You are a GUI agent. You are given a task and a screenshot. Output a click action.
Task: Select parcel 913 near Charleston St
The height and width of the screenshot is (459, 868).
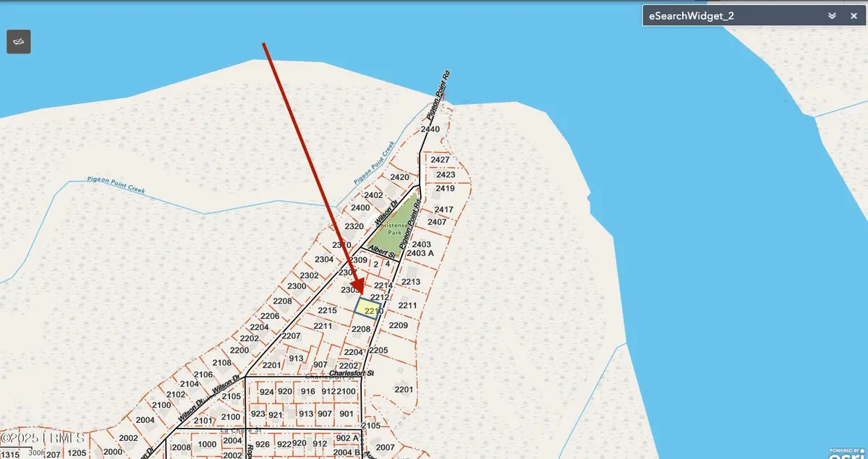point(295,358)
